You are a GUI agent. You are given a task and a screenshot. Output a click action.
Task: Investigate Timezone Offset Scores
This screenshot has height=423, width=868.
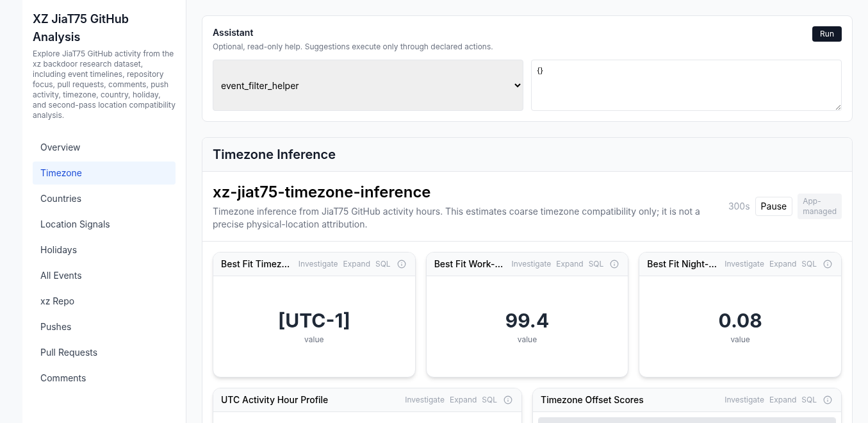744,400
